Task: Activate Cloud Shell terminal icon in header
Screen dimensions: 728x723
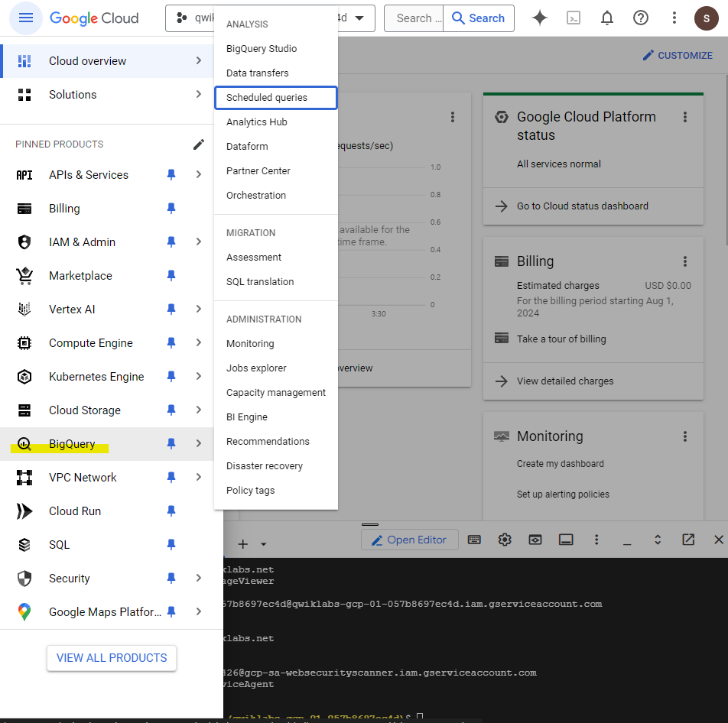Action: pyautogui.click(x=574, y=18)
